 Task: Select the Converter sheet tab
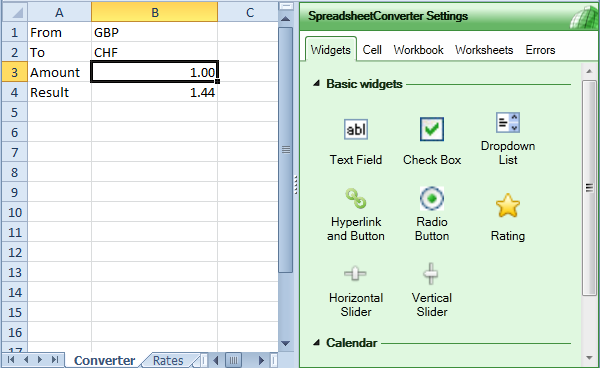104,360
